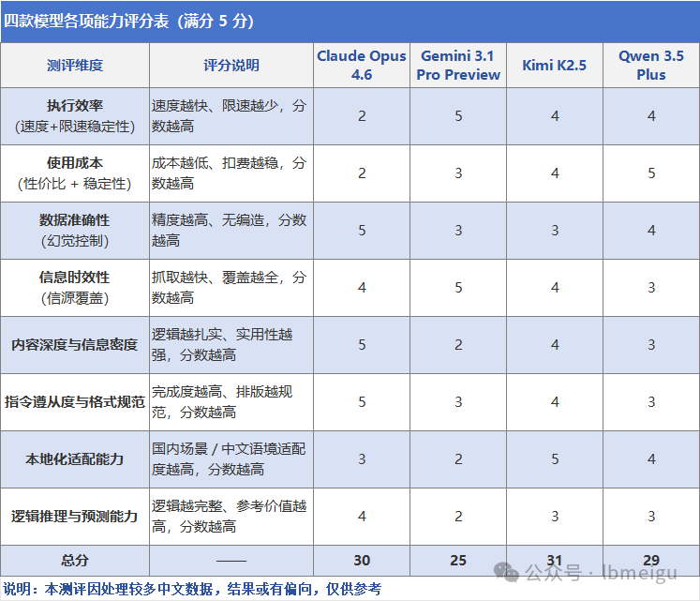
Task: Click Claude Opus score in 执行效率 row
Action: pos(362,116)
